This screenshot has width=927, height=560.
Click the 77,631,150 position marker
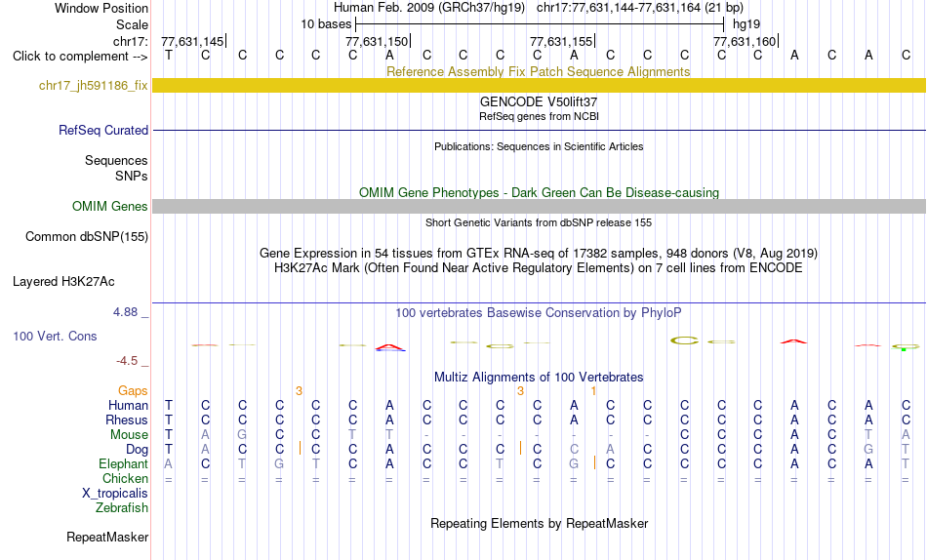pyautogui.click(x=378, y=41)
